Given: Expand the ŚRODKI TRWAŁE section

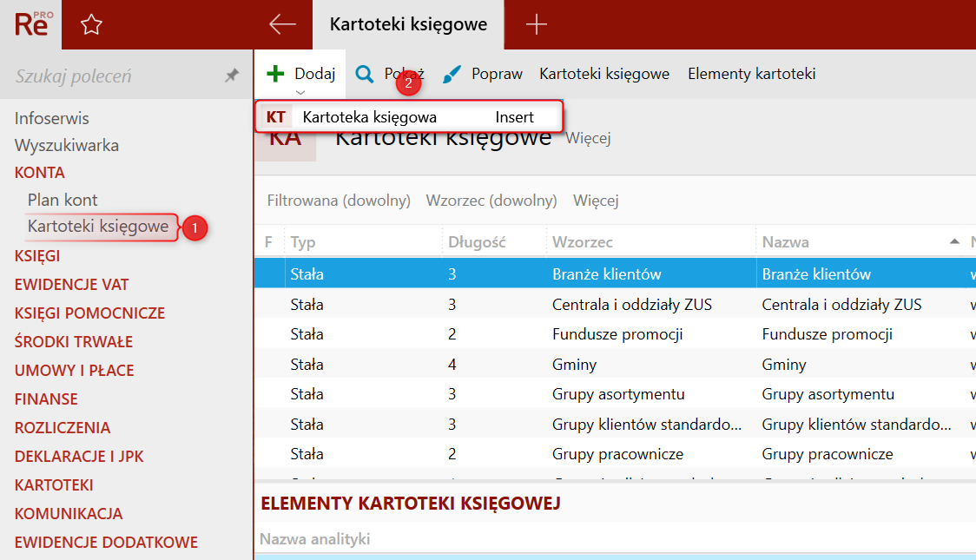Looking at the screenshot, I should (x=74, y=341).
